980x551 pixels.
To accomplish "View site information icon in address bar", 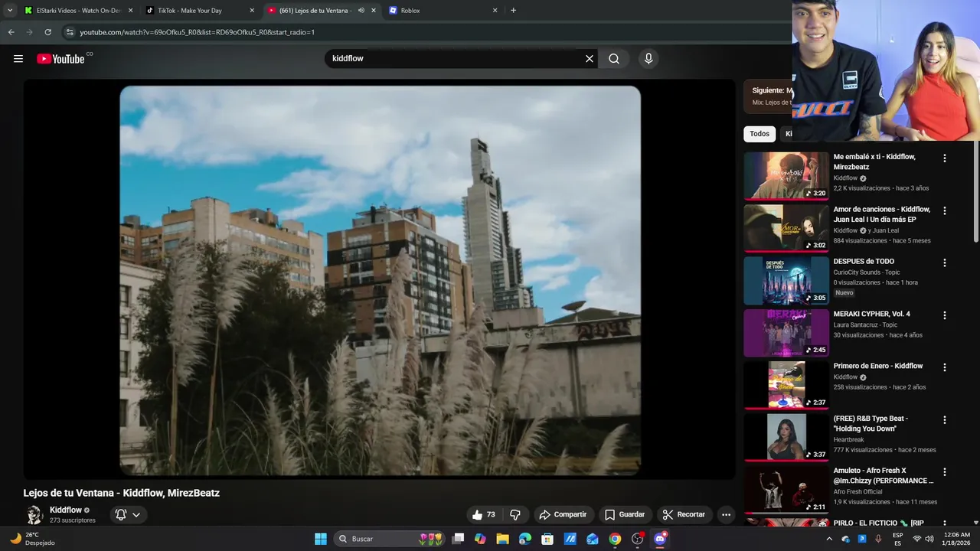I will (70, 32).
